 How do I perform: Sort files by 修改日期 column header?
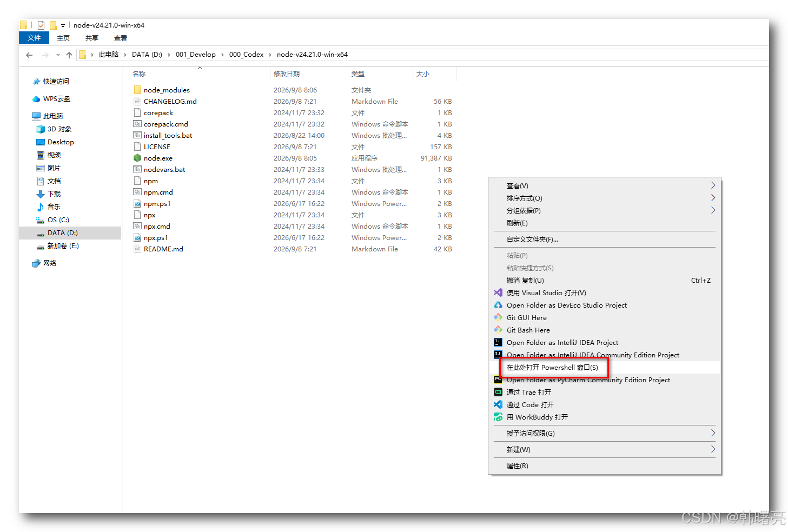pyautogui.click(x=287, y=74)
